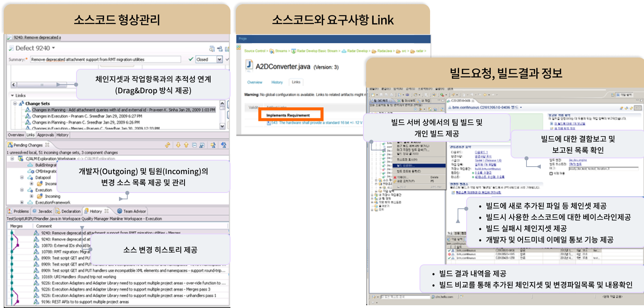Click the change set icon of the 10169 row
The width and height of the screenshot is (644, 308).
point(37,277)
